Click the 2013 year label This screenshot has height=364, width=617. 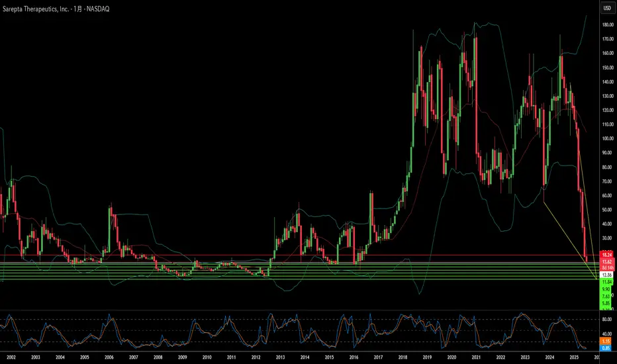(280, 357)
